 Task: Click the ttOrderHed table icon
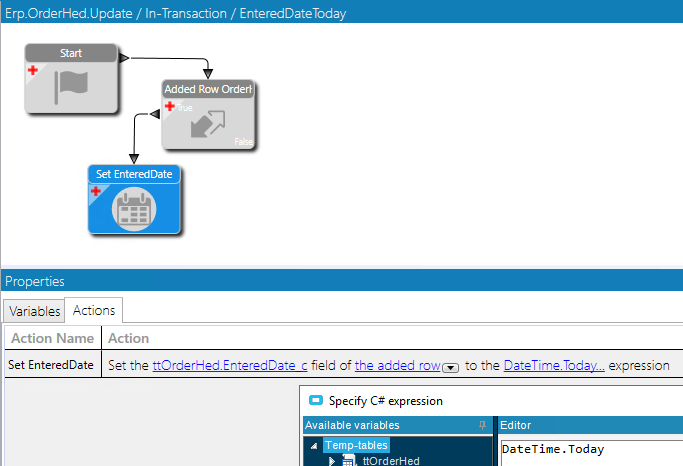pyautogui.click(x=349, y=461)
